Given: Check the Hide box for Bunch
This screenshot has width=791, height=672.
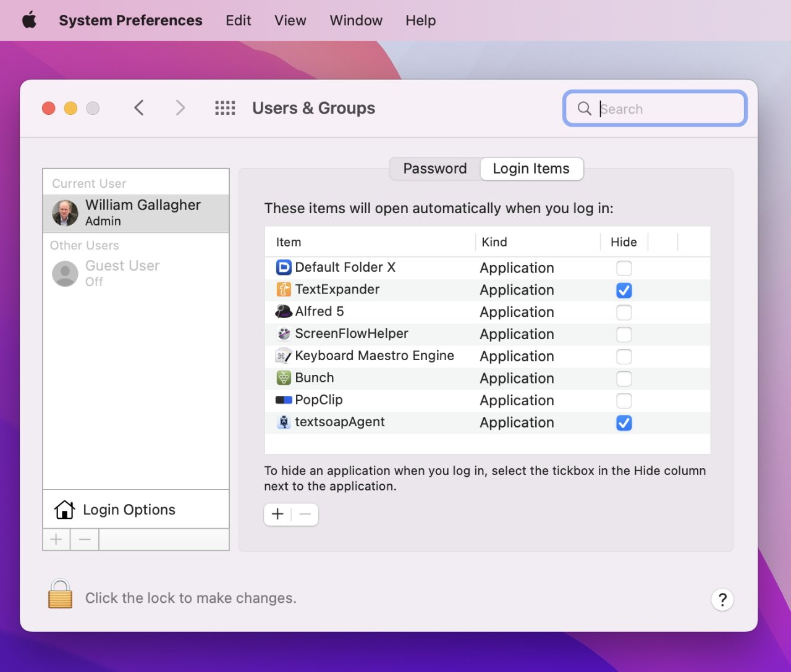Looking at the screenshot, I should (624, 379).
